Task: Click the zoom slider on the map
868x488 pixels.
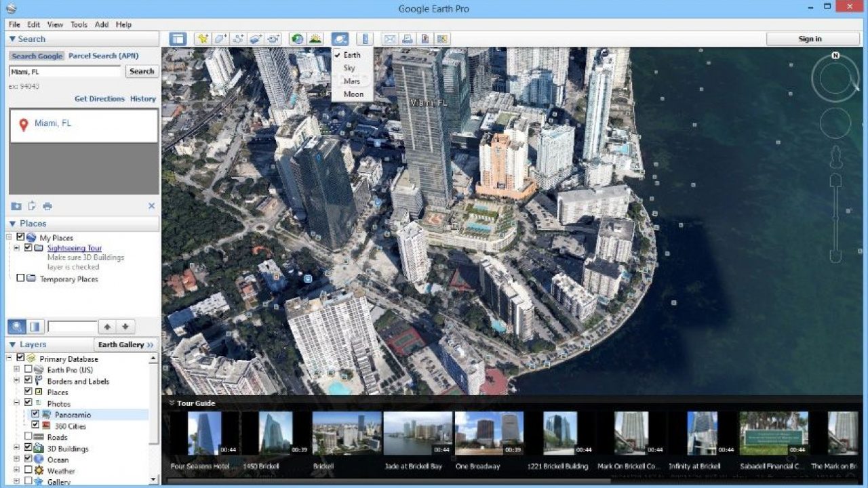Action: coord(835,218)
